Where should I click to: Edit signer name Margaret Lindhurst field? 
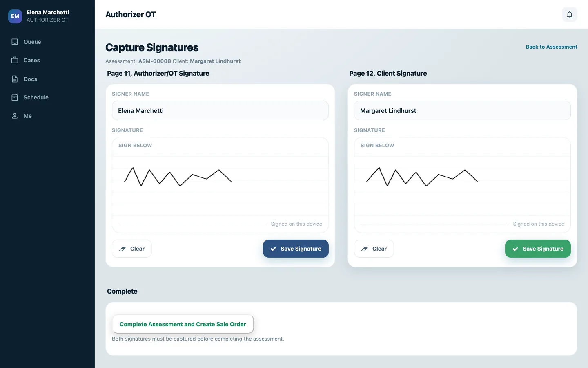(x=462, y=110)
